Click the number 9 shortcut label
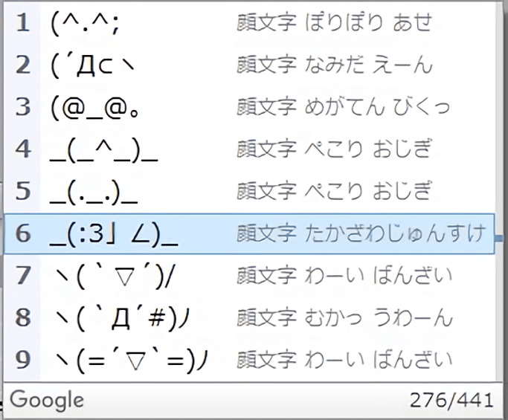The height and width of the screenshot is (420, 508). pos(23,360)
